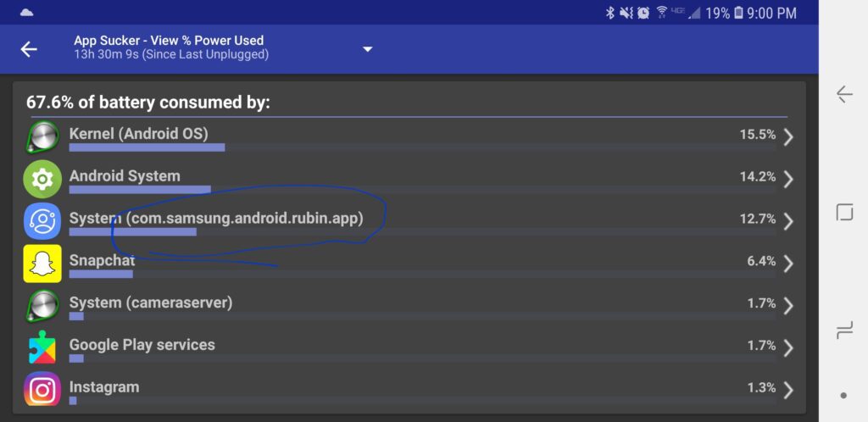Open Instagram details chevron
The image size is (868, 422).
click(x=788, y=390)
